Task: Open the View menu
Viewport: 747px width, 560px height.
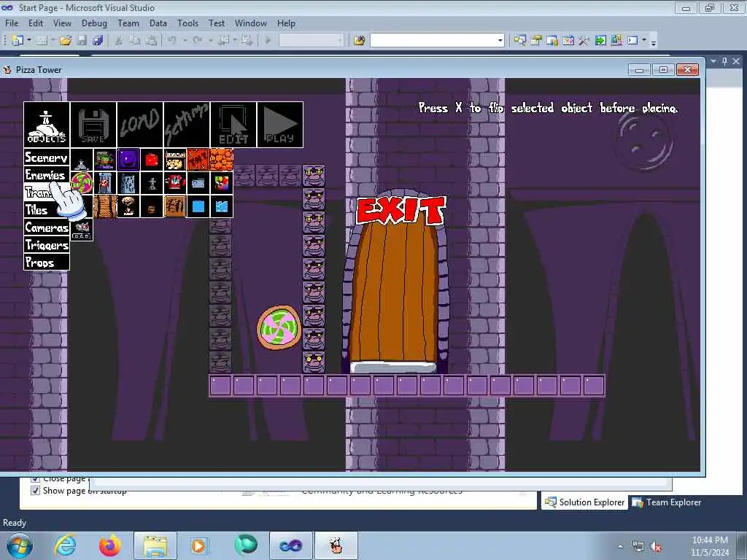Action: pos(62,23)
